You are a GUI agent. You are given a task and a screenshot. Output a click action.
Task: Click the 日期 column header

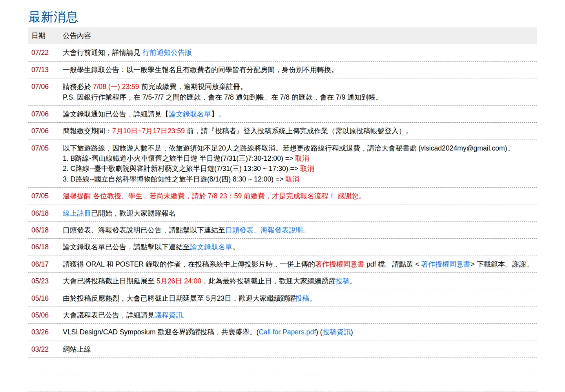pyautogui.click(x=38, y=36)
